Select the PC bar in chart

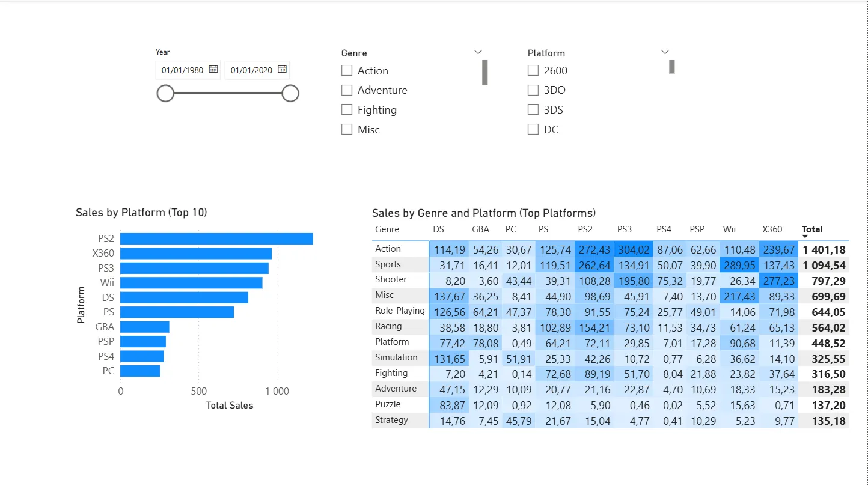141,371
